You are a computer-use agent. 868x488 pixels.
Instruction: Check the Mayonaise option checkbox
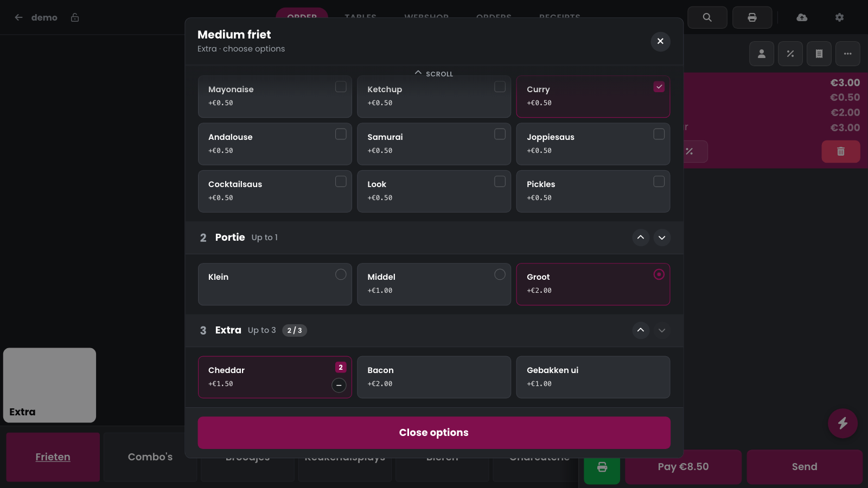pos(341,87)
